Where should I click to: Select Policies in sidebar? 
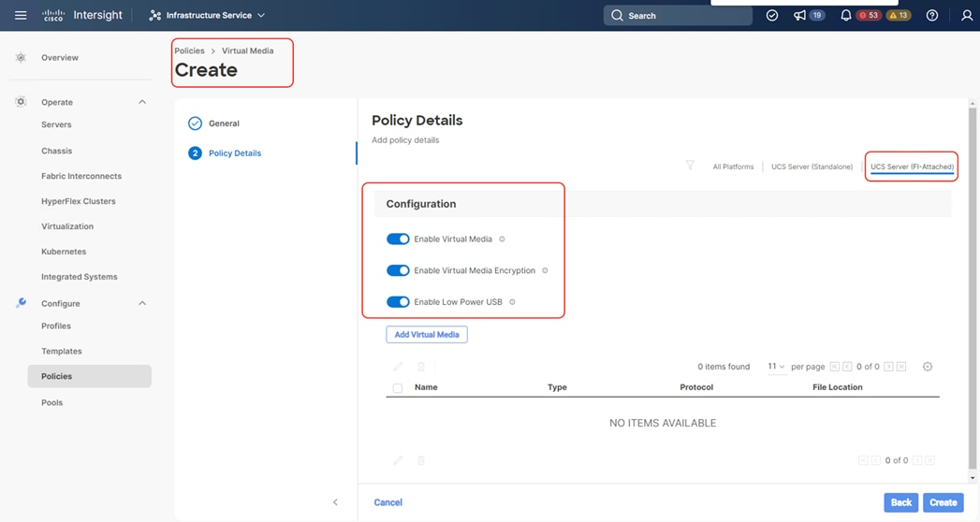pyautogui.click(x=89, y=376)
